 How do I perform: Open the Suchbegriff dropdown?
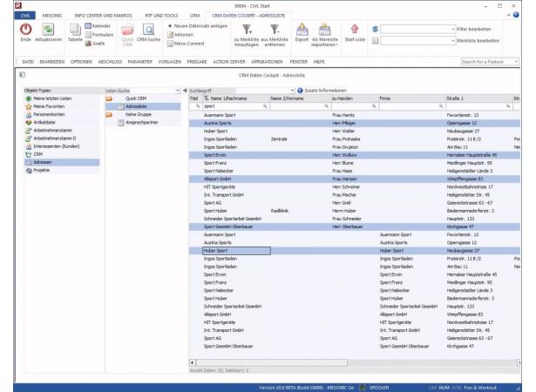pos(292,91)
